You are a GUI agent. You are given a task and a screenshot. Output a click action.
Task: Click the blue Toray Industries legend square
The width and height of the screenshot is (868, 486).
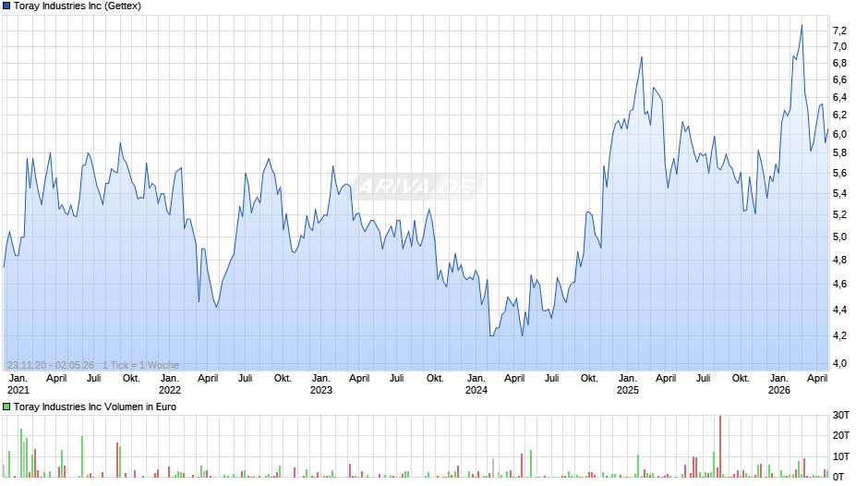click(6, 6)
